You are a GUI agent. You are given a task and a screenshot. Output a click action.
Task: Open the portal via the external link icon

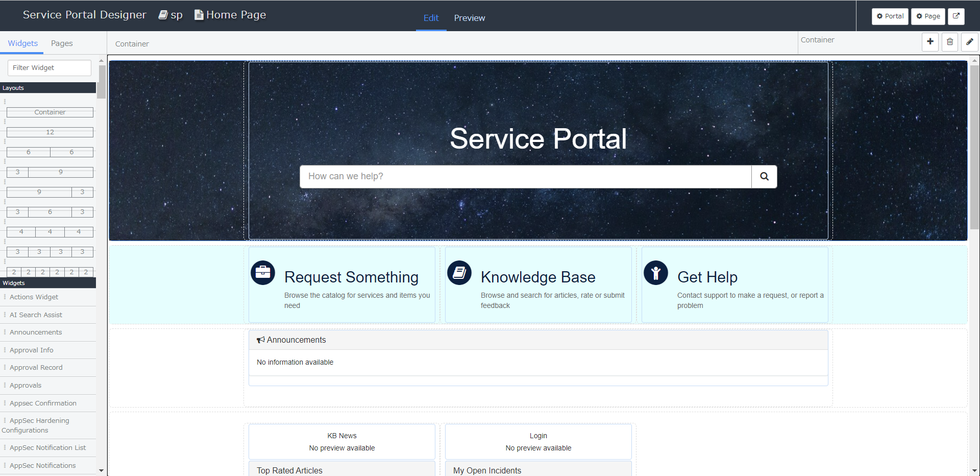tap(956, 16)
